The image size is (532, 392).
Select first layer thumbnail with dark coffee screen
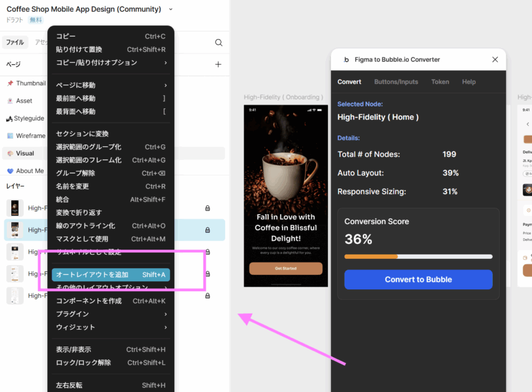15,208
